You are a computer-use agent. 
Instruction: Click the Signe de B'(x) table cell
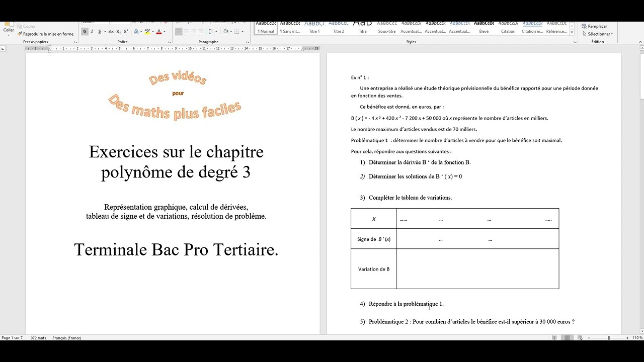pyautogui.click(x=374, y=239)
